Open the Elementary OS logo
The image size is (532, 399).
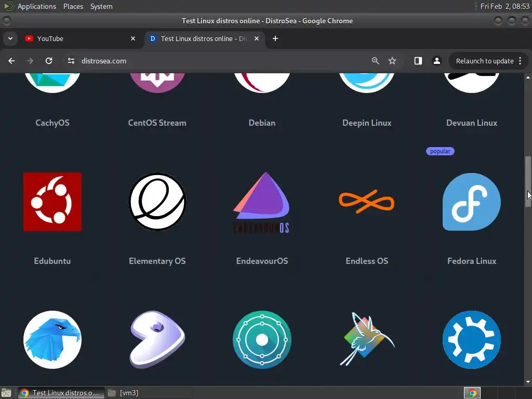point(157,202)
